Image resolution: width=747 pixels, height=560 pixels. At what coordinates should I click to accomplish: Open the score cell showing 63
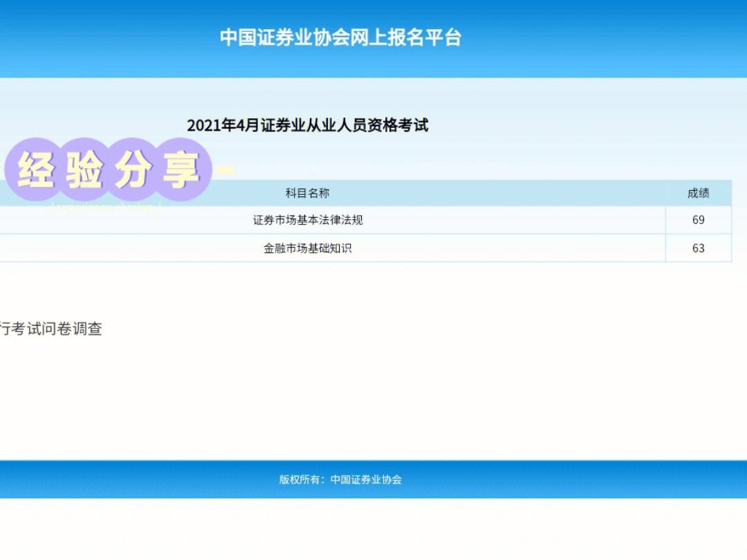click(x=699, y=248)
